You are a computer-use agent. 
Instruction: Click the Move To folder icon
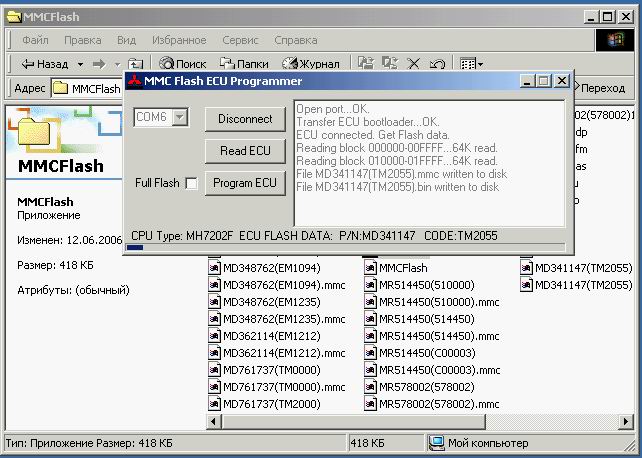366,63
